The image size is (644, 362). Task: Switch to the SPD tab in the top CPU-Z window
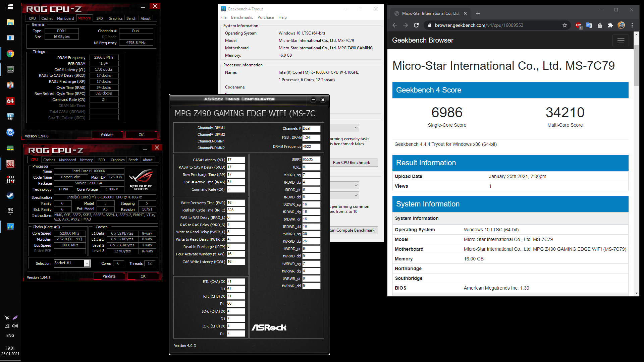[100, 18]
